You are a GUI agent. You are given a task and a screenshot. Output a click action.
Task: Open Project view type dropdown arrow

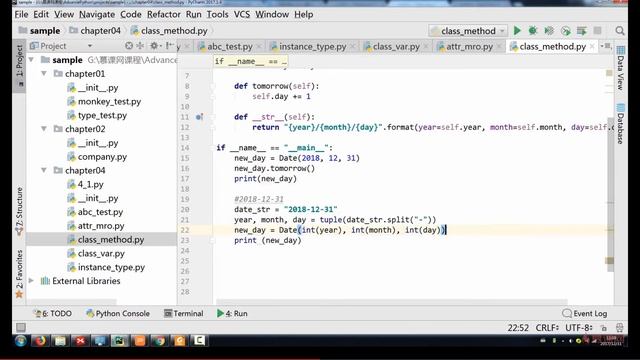click(x=90, y=46)
